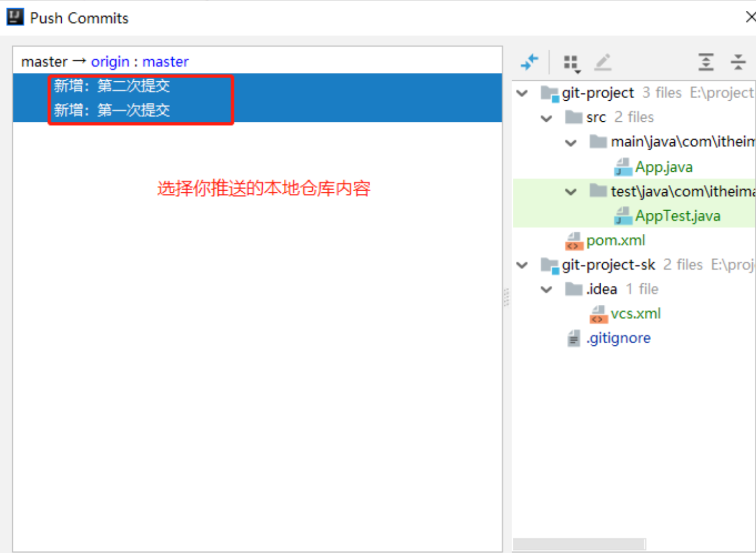756x553 pixels.
Task: Open the Group By grid icon
Action: [571, 63]
